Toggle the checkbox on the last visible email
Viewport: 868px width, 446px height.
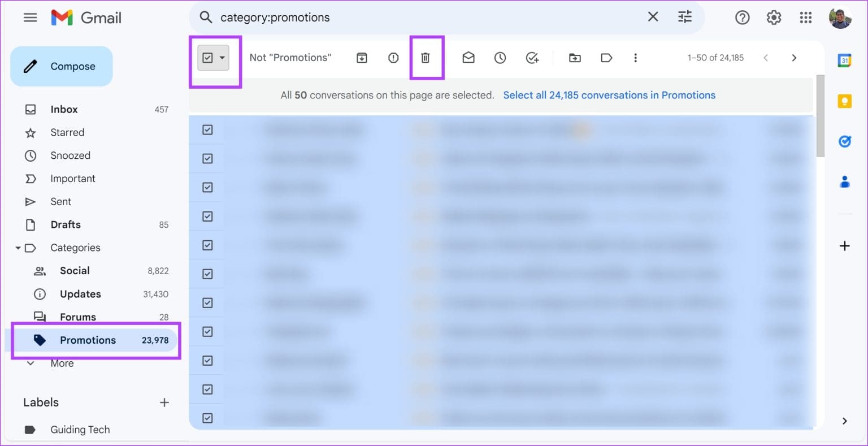(206, 417)
